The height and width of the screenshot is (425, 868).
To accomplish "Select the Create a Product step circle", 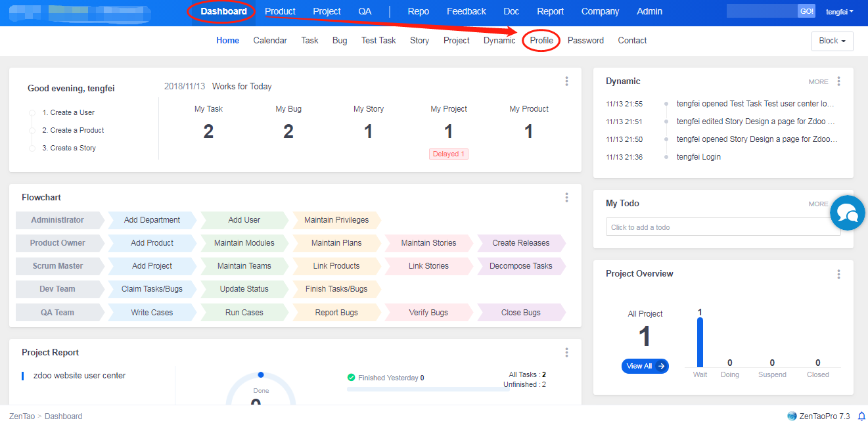I will [32, 131].
